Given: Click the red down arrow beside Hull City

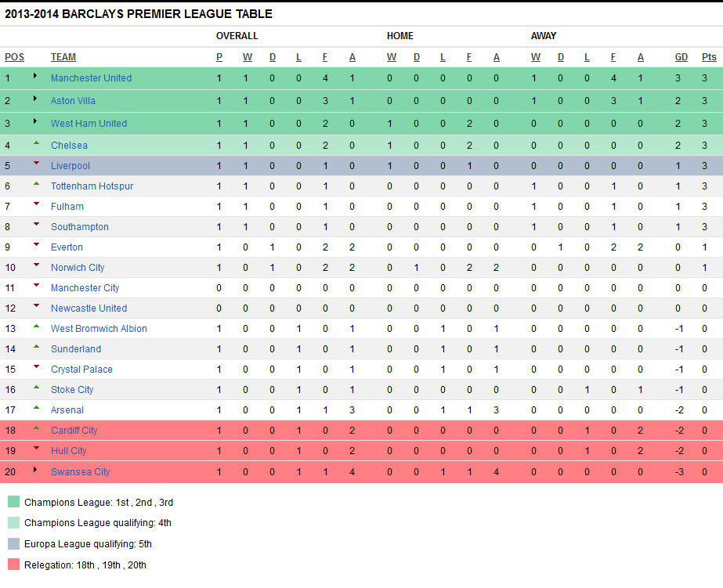Looking at the screenshot, I should click(x=35, y=449).
